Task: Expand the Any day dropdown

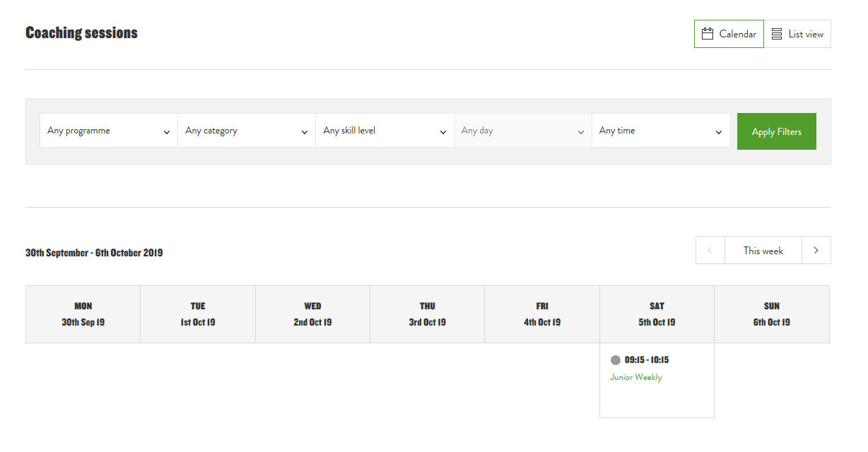Action: 522,131
